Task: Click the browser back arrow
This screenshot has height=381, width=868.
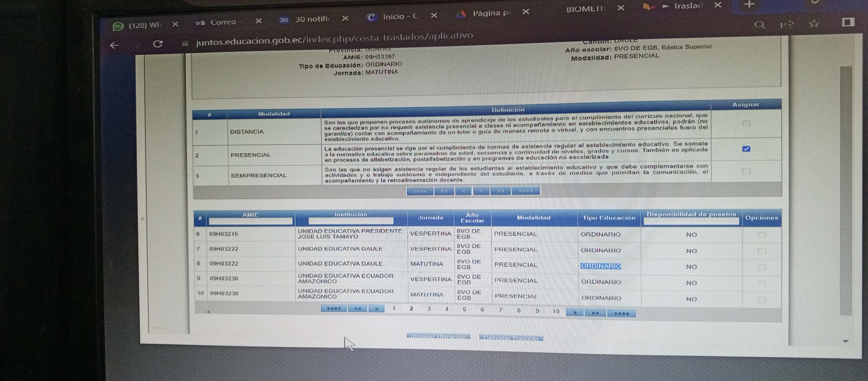Action: [x=115, y=45]
